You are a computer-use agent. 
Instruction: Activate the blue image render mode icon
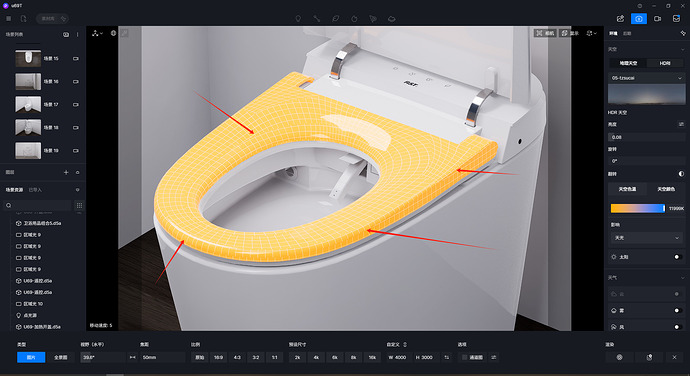(x=639, y=18)
